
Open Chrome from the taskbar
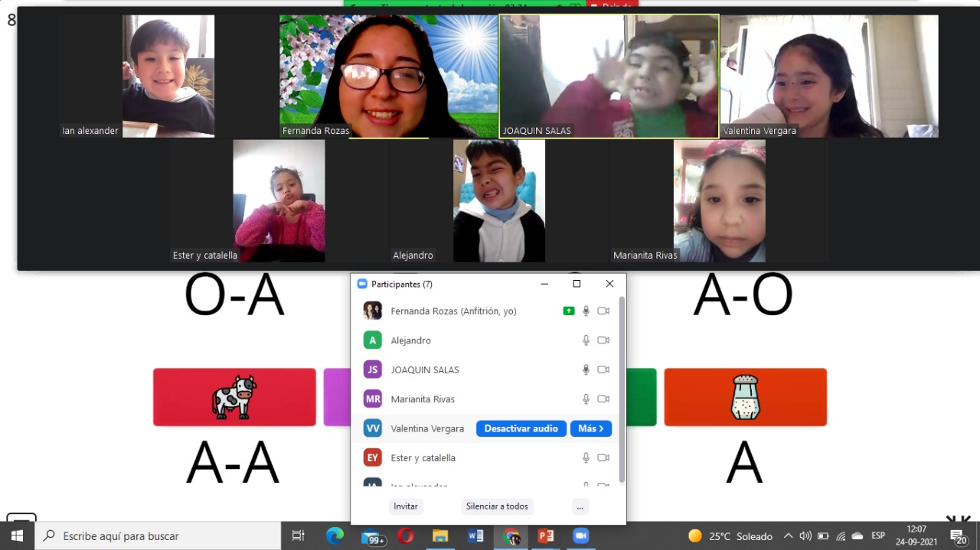click(x=511, y=536)
